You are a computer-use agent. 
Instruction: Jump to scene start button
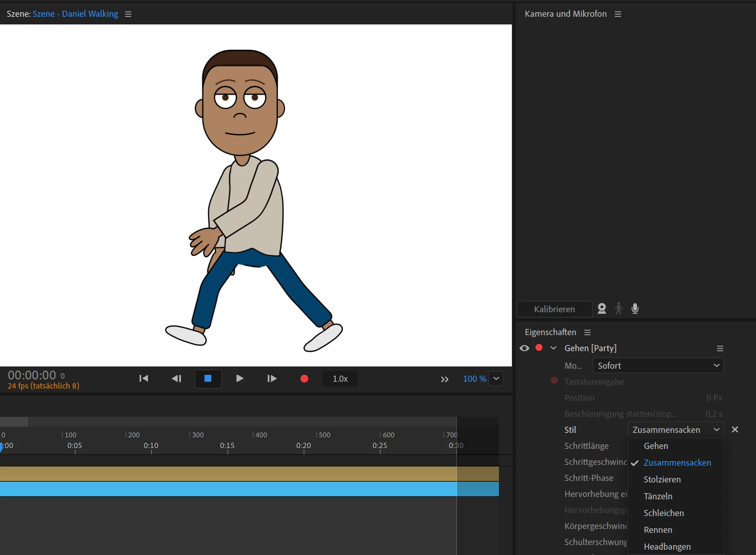click(x=143, y=378)
